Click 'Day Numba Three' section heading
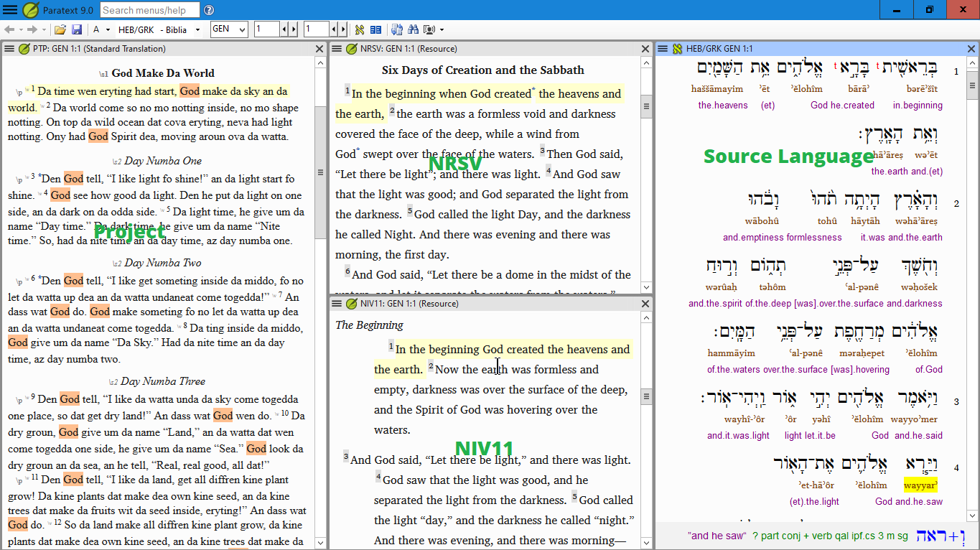The height and width of the screenshot is (550, 980). click(x=163, y=381)
